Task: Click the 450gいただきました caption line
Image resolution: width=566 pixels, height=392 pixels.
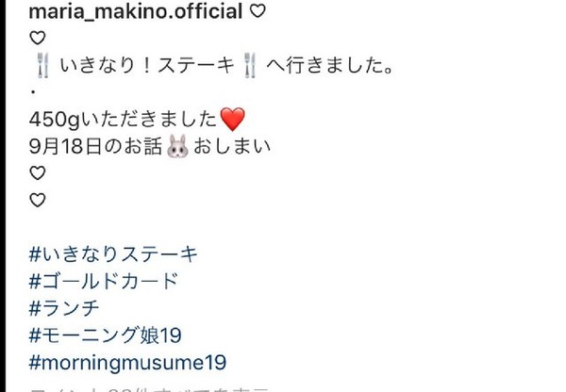Action: coord(123,119)
